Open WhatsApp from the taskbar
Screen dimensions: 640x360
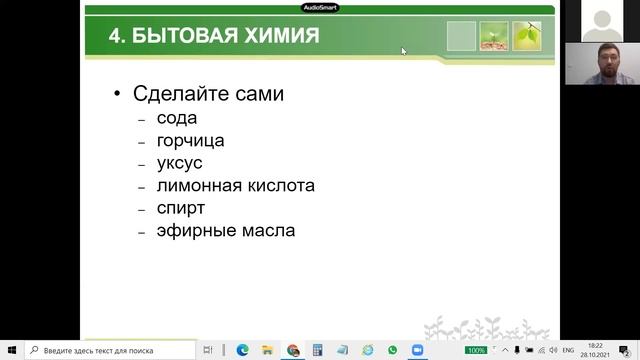click(393, 350)
